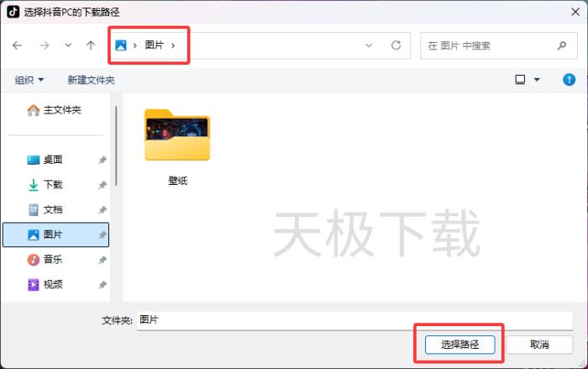Confirm with the 选择路径 button

(x=459, y=345)
